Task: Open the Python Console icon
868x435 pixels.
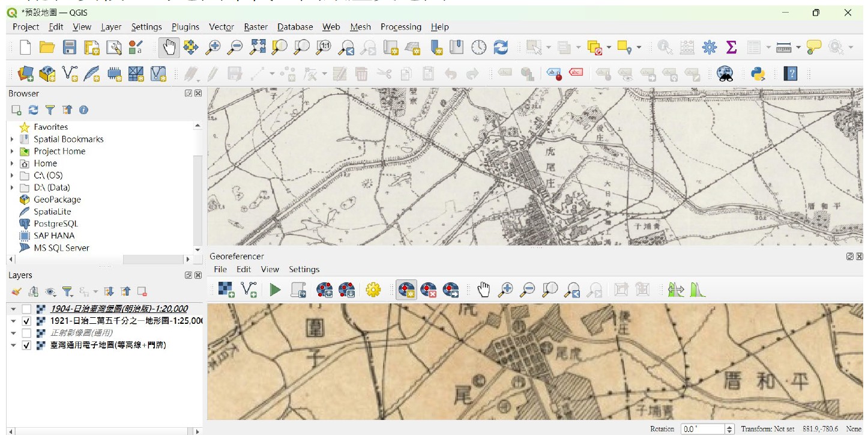Action: [x=758, y=74]
